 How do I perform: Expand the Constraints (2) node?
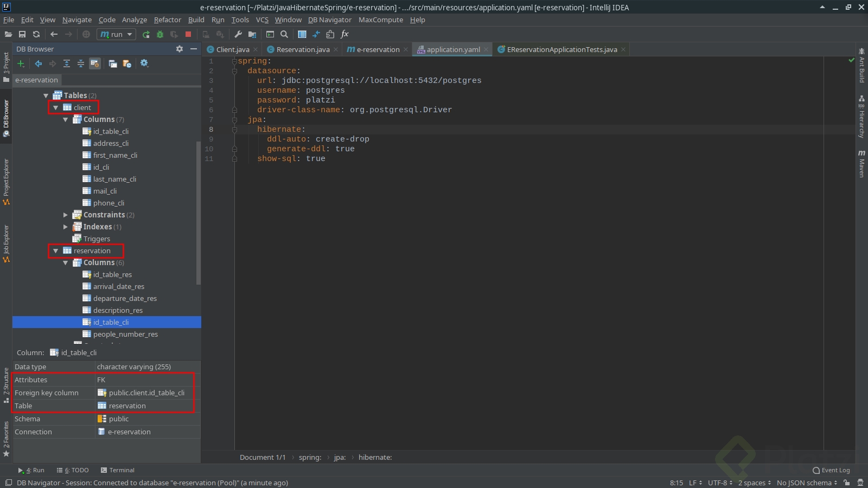(x=66, y=215)
